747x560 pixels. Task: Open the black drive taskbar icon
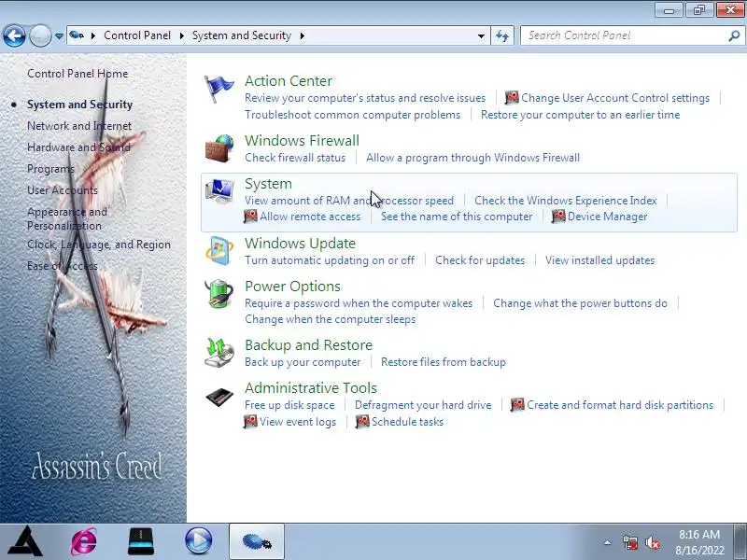click(141, 541)
